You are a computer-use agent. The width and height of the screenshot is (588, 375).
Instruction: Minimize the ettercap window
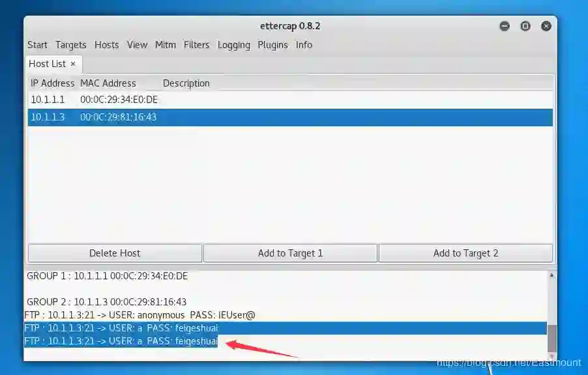click(x=505, y=26)
